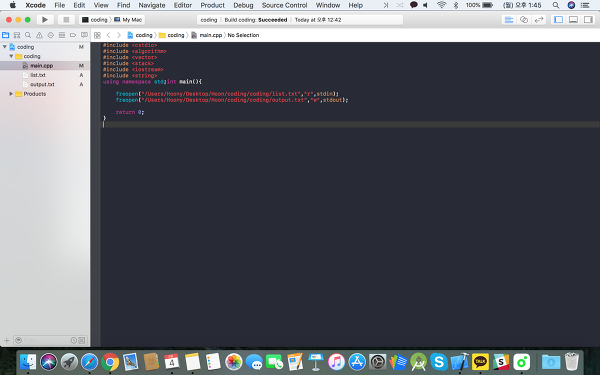
Task: Launch Safari from the Dock
Action: click(90, 362)
